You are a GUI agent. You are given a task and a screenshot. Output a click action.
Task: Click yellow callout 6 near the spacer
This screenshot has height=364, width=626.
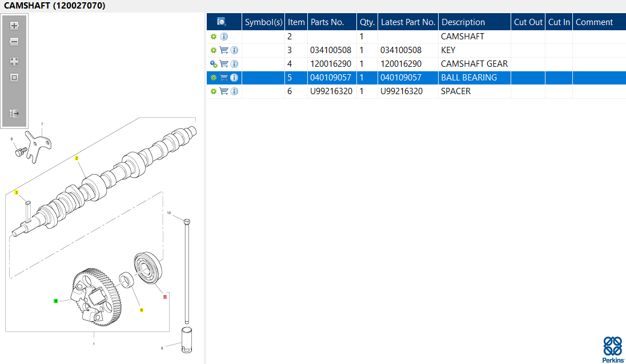coord(141,310)
